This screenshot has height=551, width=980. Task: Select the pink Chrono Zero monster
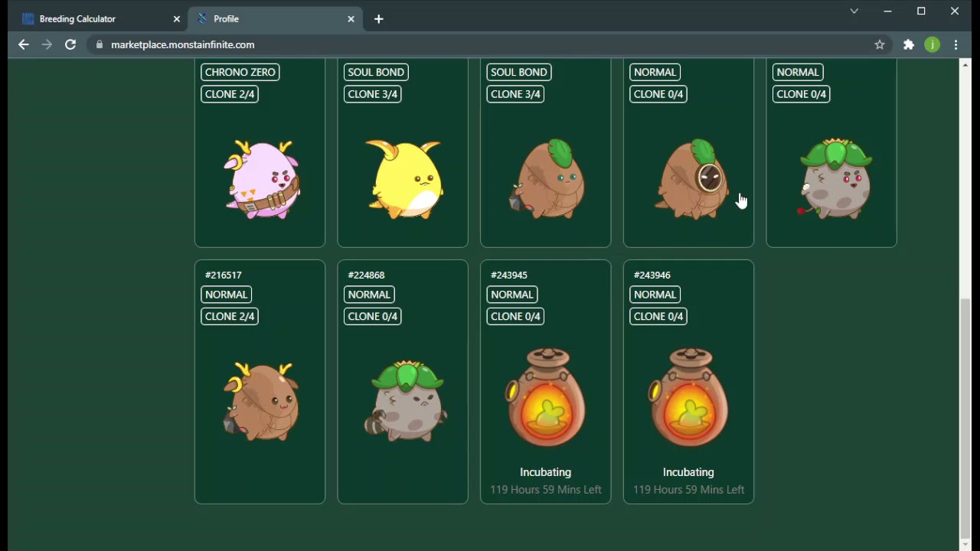(x=262, y=180)
